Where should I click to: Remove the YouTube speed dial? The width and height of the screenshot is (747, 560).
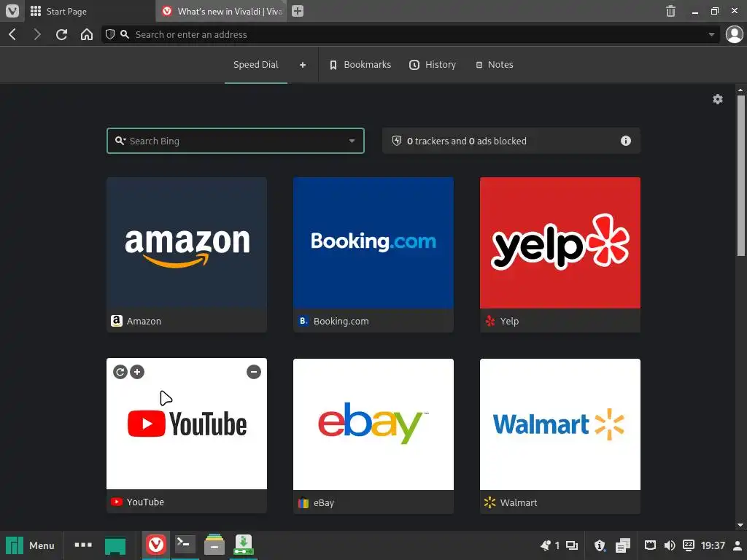[x=254, y=372]
